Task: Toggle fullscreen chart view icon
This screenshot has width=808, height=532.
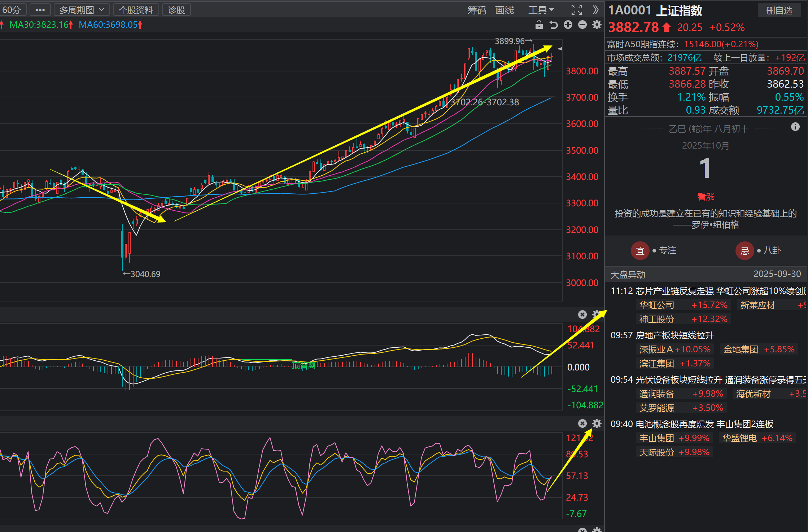Action: [576, 10]
